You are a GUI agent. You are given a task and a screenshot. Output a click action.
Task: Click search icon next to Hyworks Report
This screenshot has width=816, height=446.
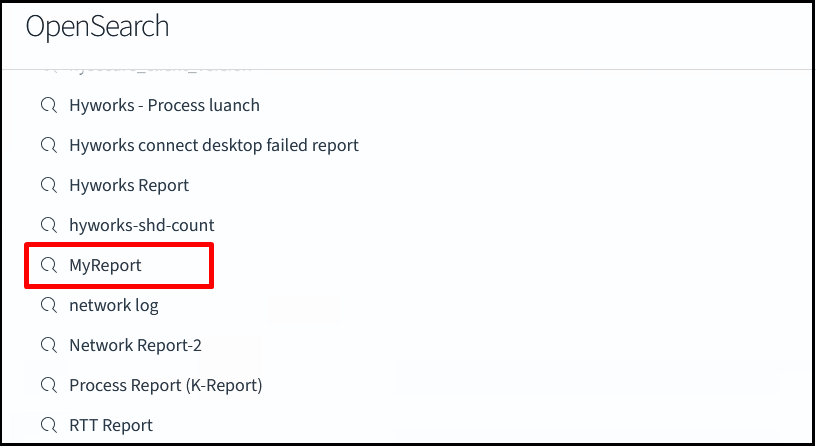point(48,185)
